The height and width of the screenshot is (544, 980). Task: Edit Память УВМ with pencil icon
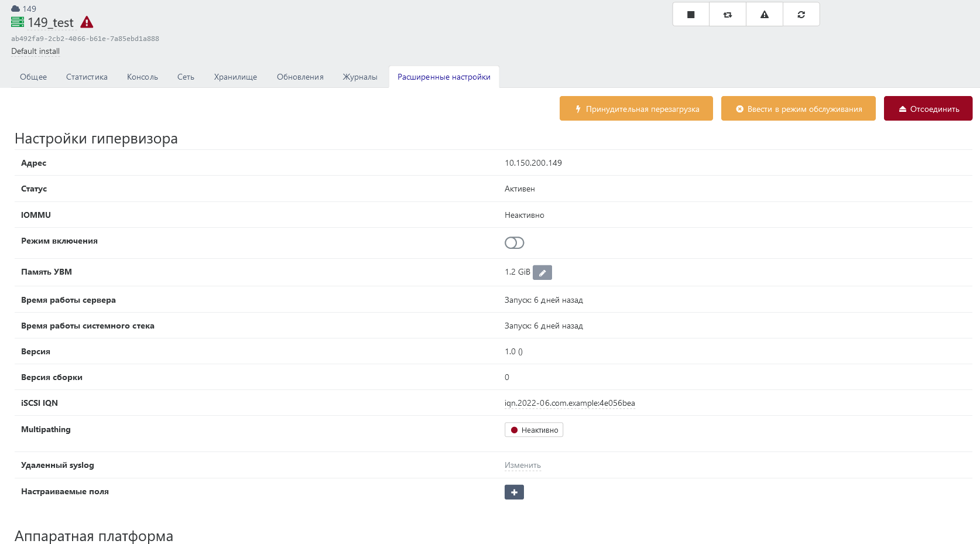(x=542, y=272)
